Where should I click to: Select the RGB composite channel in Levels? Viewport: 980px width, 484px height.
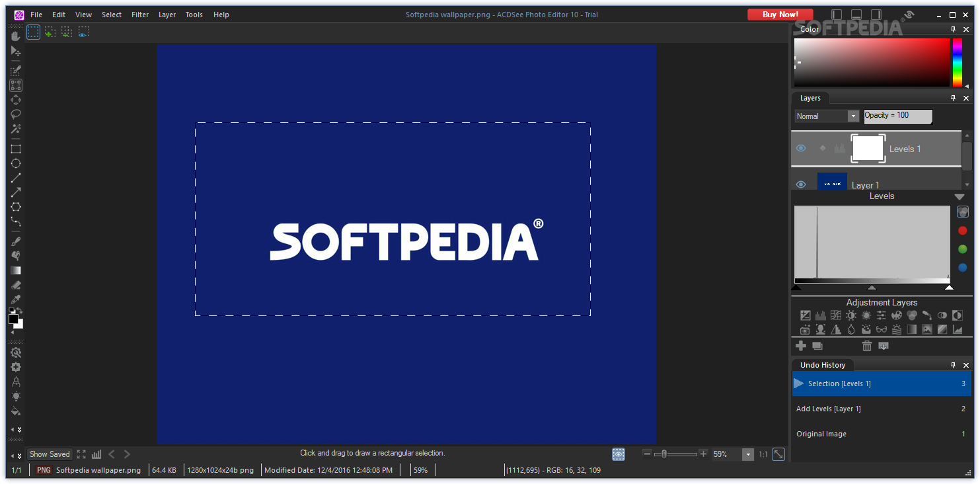(963, 212)
